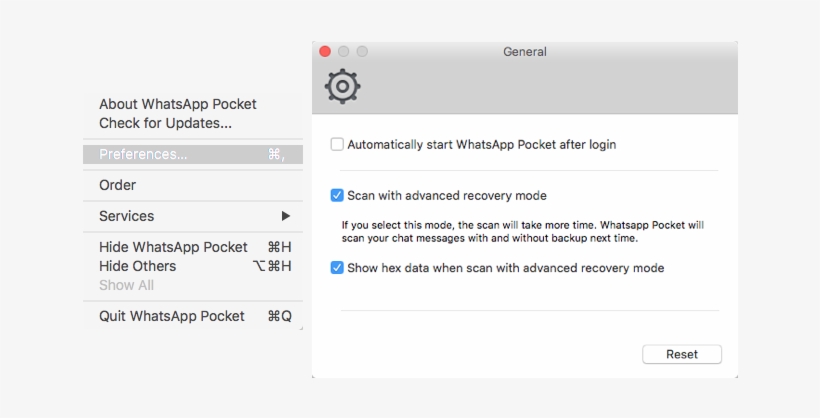Quit WhatsApp Pocket via menu
Screen dimensions: 820x418
[193, 316]
